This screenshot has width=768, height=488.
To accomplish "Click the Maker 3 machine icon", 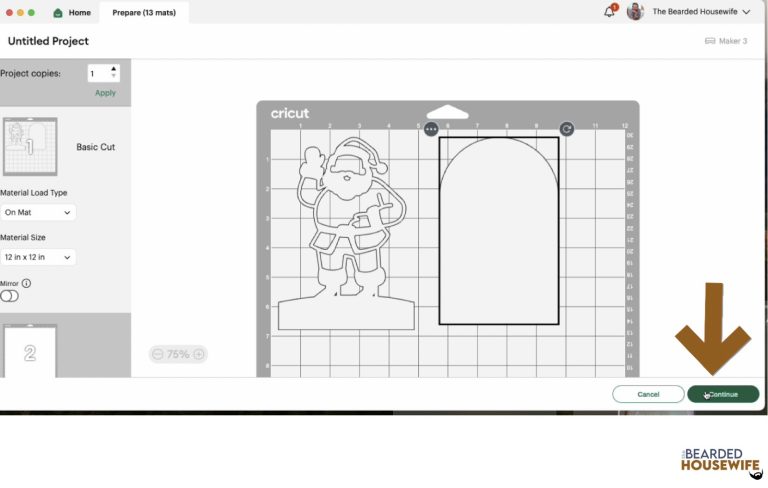I will pyautogui.click(x=710, y=41).
